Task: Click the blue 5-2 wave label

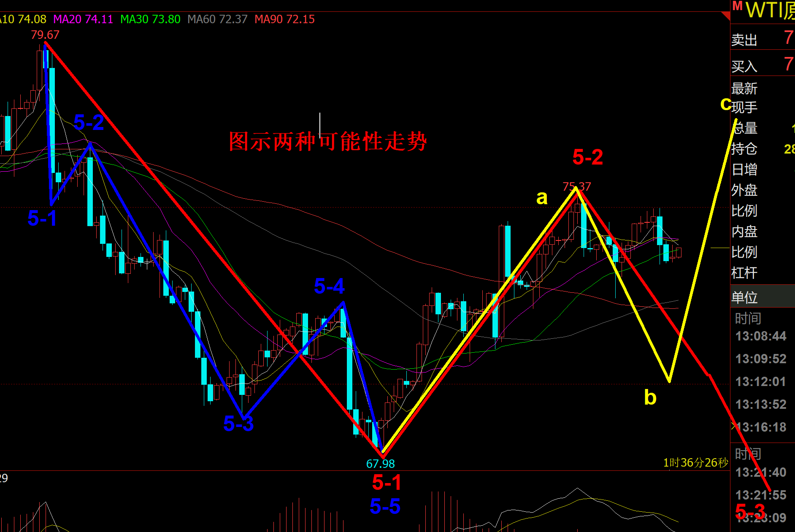Action: (89, 122)
